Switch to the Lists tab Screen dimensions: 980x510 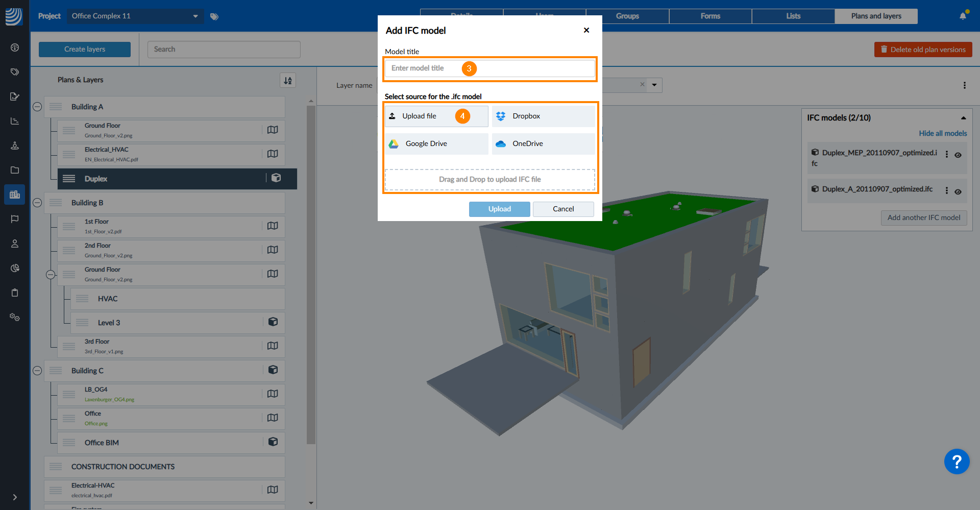click(793, 16)
